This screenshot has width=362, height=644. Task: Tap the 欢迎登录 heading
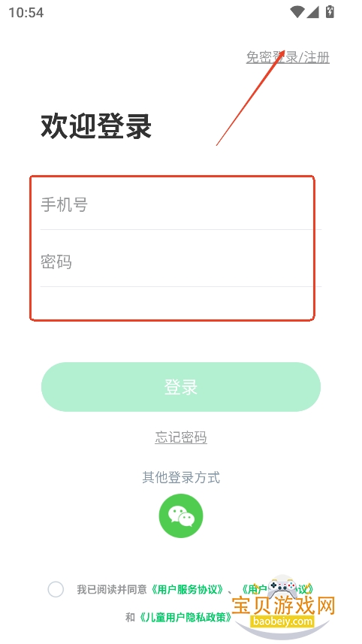click(96, 125)
